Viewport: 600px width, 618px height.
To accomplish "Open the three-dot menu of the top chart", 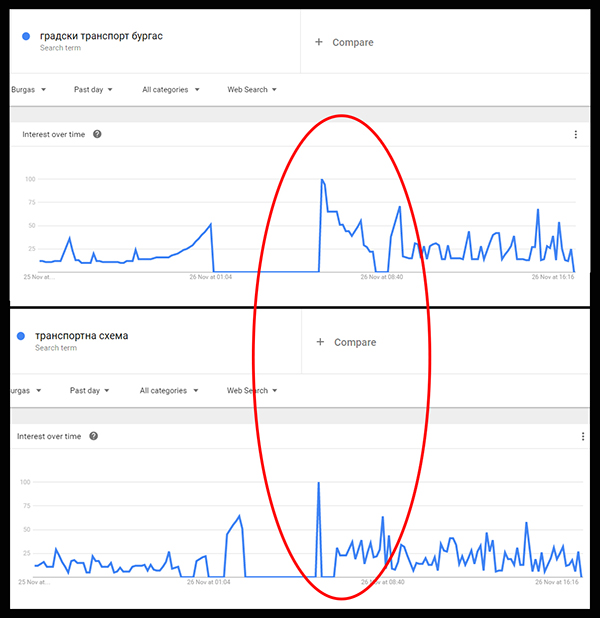I will [576, 134].
